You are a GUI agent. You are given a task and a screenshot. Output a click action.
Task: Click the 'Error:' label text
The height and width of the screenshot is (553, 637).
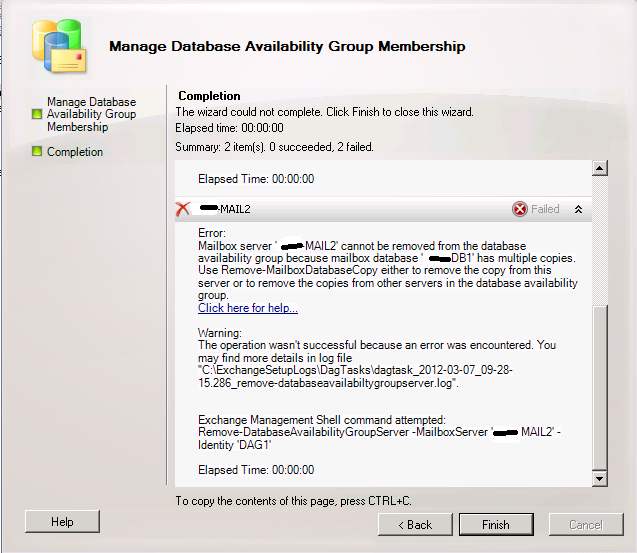click(x=212, y=233)
